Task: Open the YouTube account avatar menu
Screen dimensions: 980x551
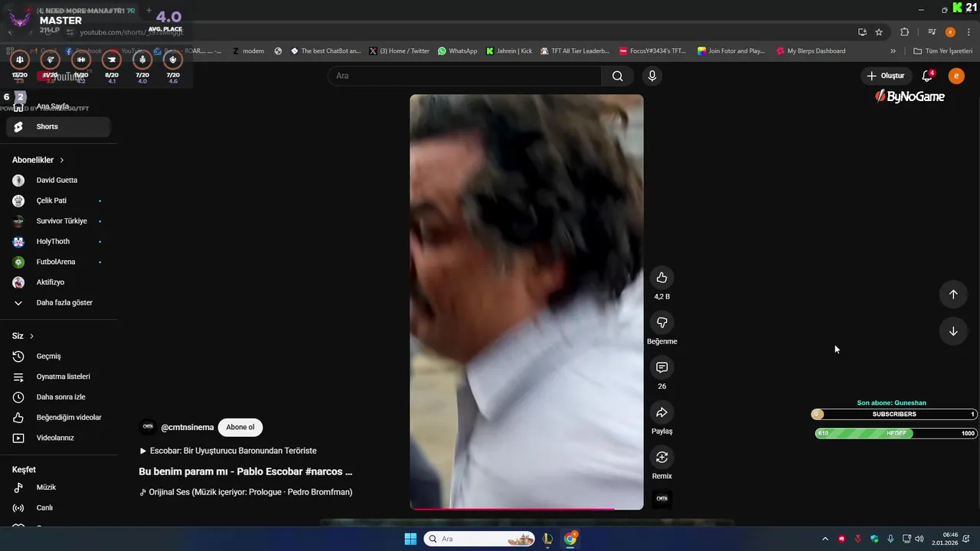Action: point(956,76)
